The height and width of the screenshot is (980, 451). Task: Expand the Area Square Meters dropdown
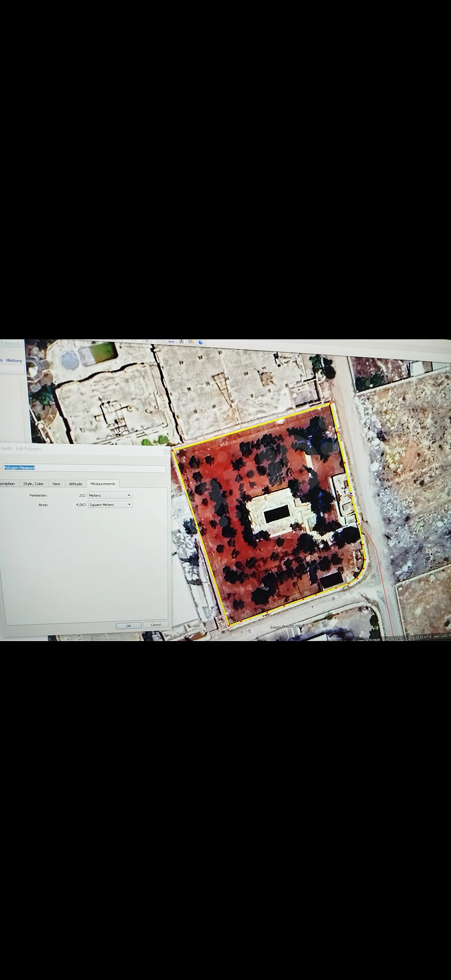click(110, 505)
